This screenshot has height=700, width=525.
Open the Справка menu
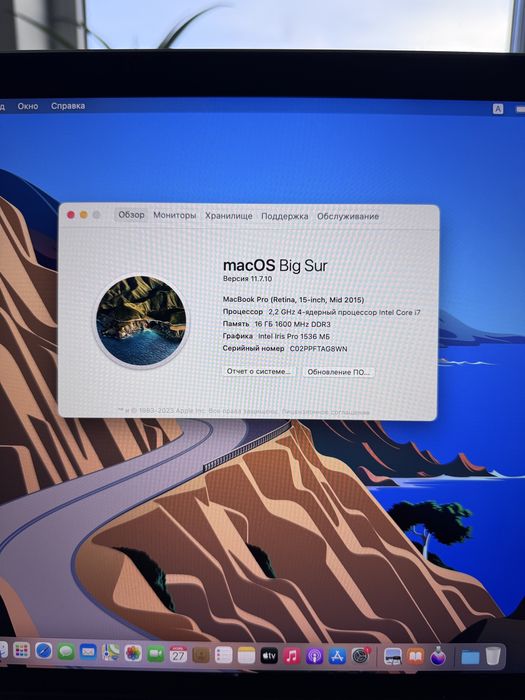tap(68, 106)
